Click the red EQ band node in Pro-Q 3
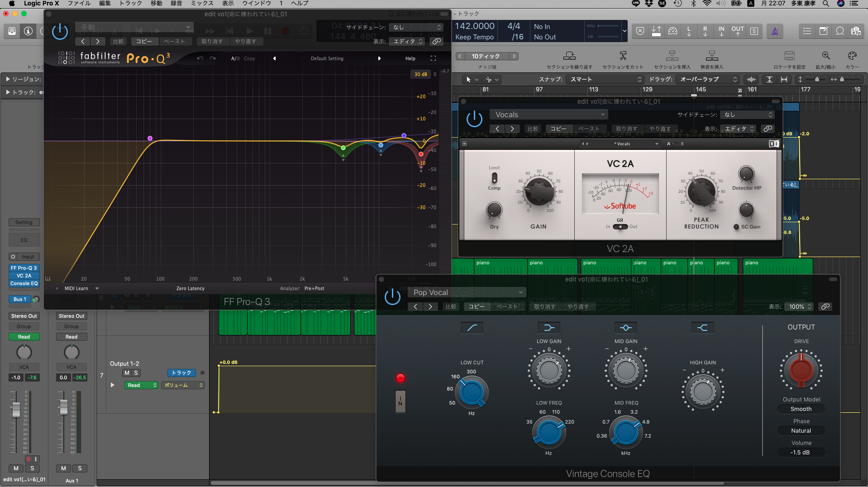The image size is (868, 487). (x=421, y=154)
